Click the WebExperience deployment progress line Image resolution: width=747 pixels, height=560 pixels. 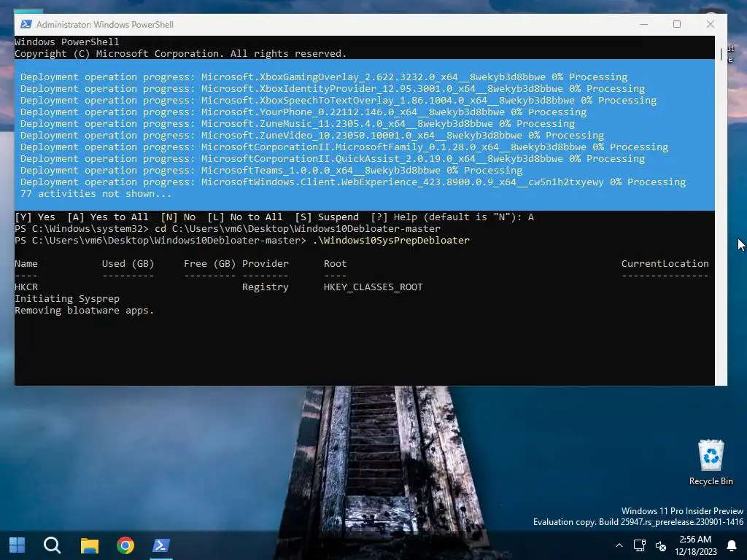coord(353,182)
